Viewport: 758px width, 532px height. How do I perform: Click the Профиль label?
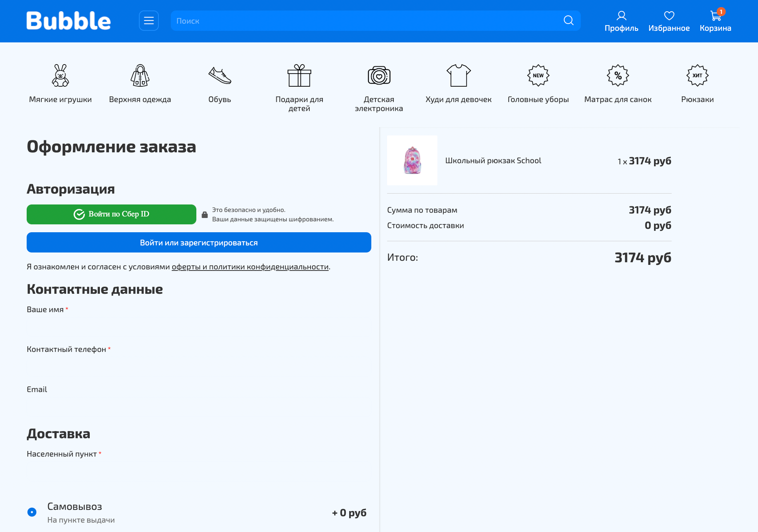click(621, 28)
